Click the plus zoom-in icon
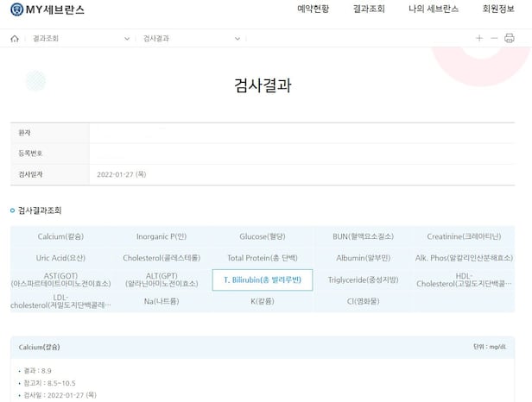The image size is (532, 402). coord(479,39)
